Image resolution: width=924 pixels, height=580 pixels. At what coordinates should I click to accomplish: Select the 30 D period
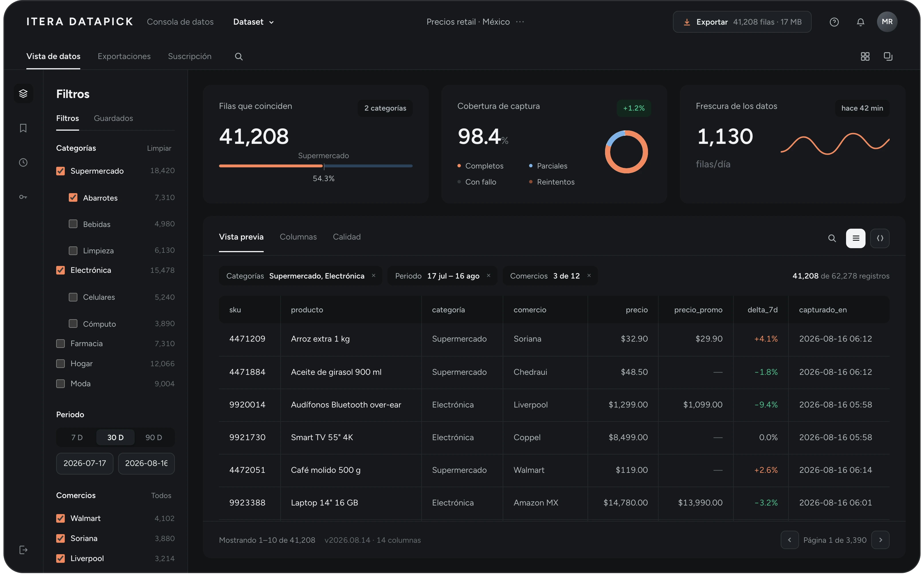(x=115, y=437)
